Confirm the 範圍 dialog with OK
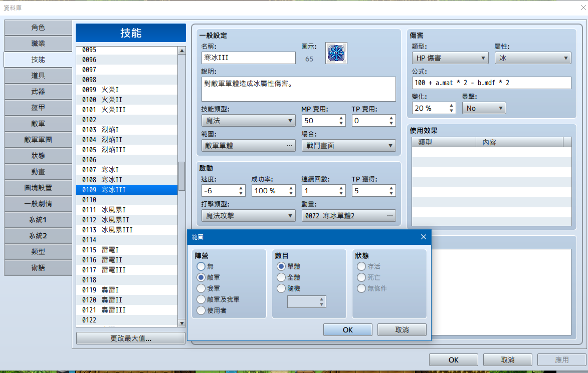The height and width of the screenshot is (373, 588). [347, 329]
